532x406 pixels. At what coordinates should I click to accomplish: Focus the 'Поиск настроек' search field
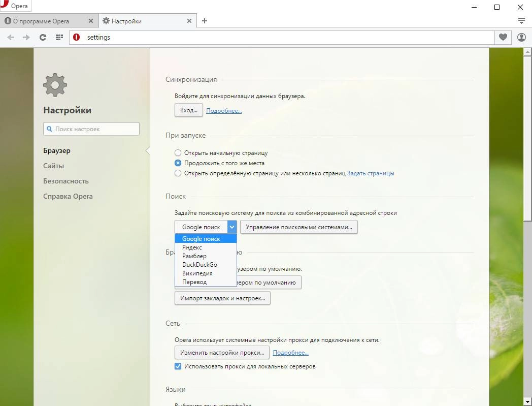point(91,129)
